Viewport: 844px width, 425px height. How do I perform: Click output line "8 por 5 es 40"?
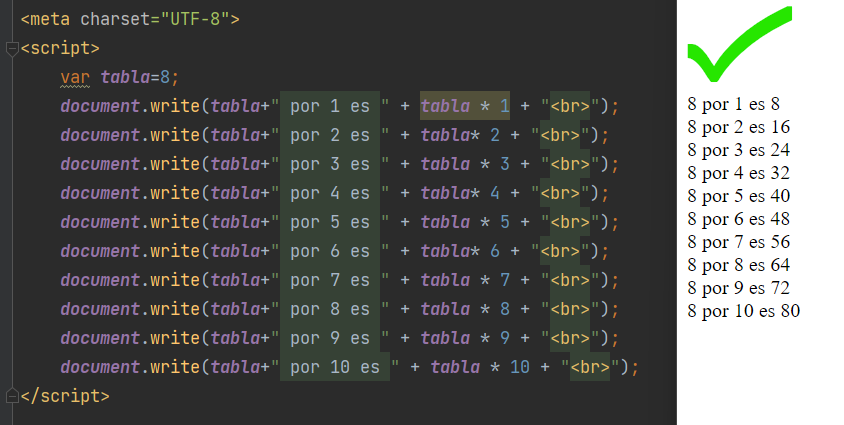738,195
